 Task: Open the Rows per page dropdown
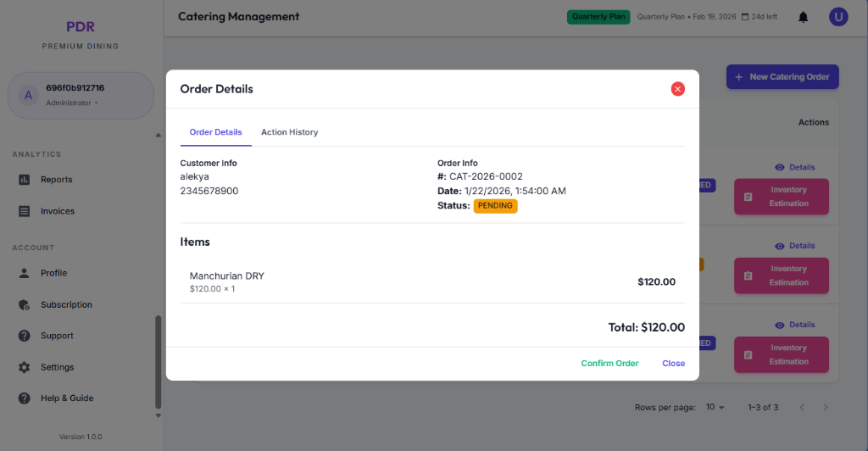pyautogui.click(x=716, y=408)
